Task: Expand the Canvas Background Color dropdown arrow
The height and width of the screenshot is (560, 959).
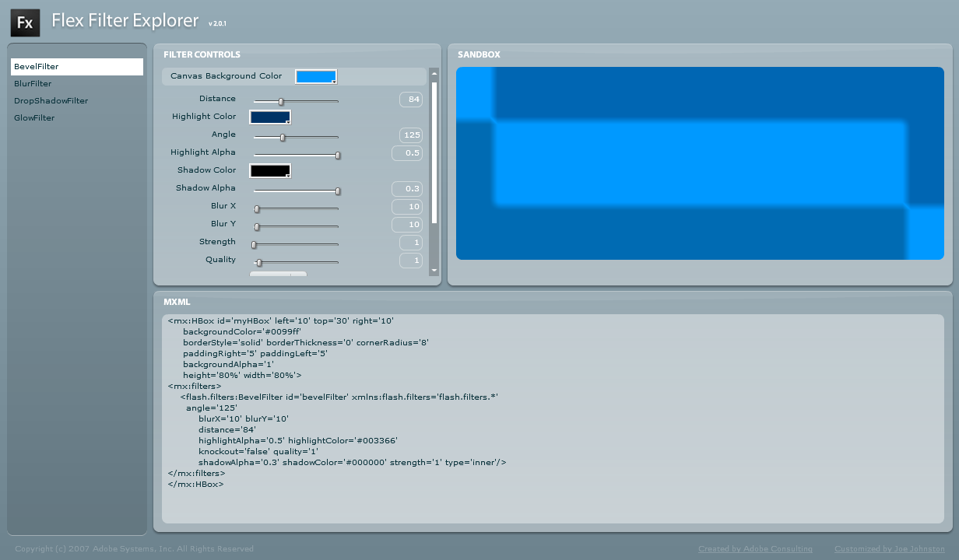Action: tap(335, 81)
